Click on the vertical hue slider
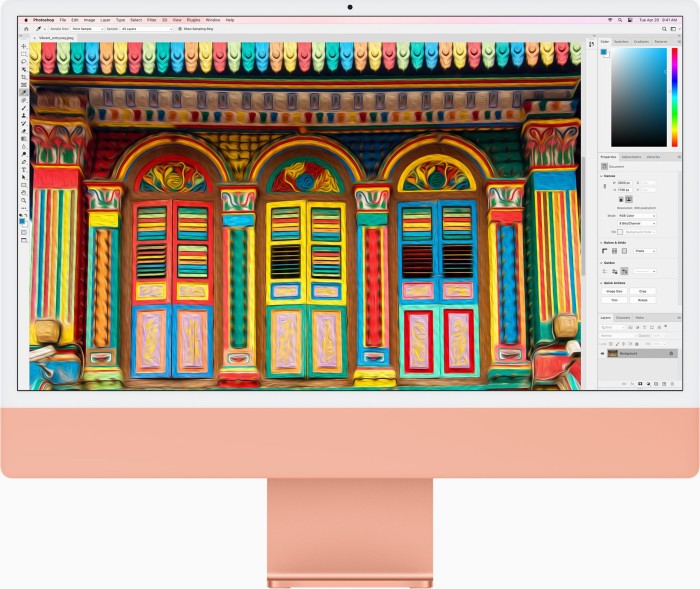The height and width of the screenshot is (589, 700). tap(673, 95)
